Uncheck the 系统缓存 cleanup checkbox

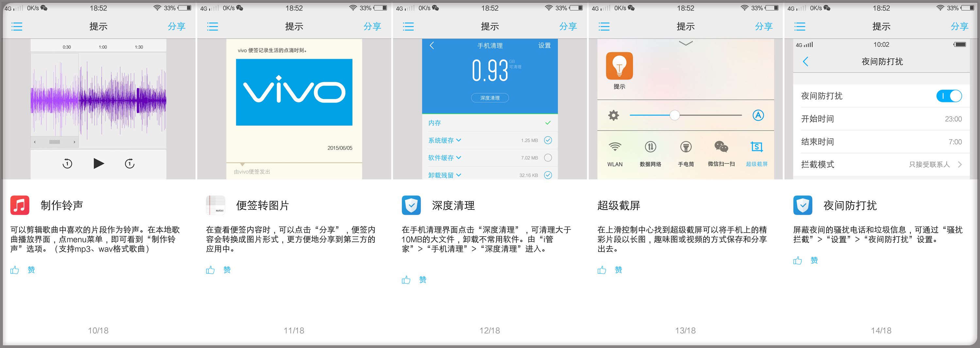(x=548, y=140)
